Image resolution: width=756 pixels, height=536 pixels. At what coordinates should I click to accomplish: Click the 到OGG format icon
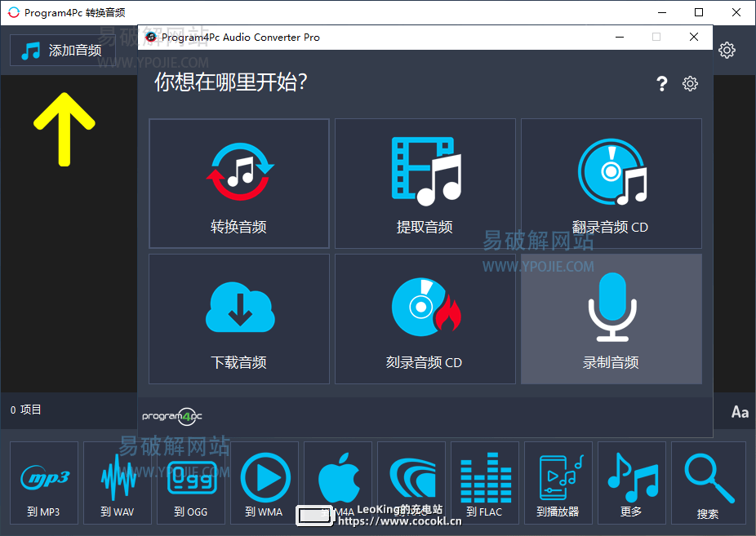[x=190, y=483]
